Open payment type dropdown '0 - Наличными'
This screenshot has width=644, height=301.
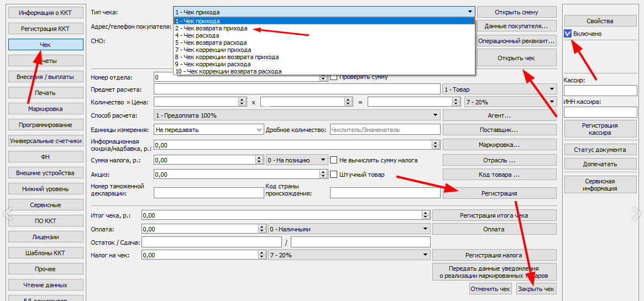tap(348, 229)
